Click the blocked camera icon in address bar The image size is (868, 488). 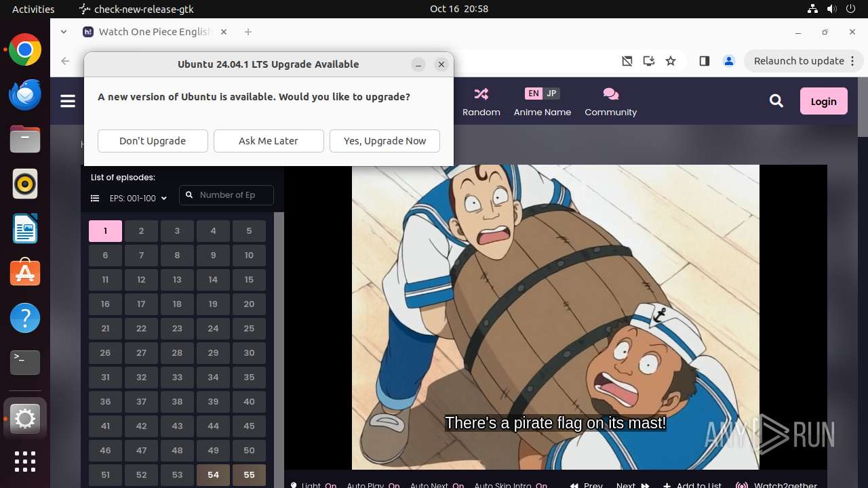click(627, 61)
